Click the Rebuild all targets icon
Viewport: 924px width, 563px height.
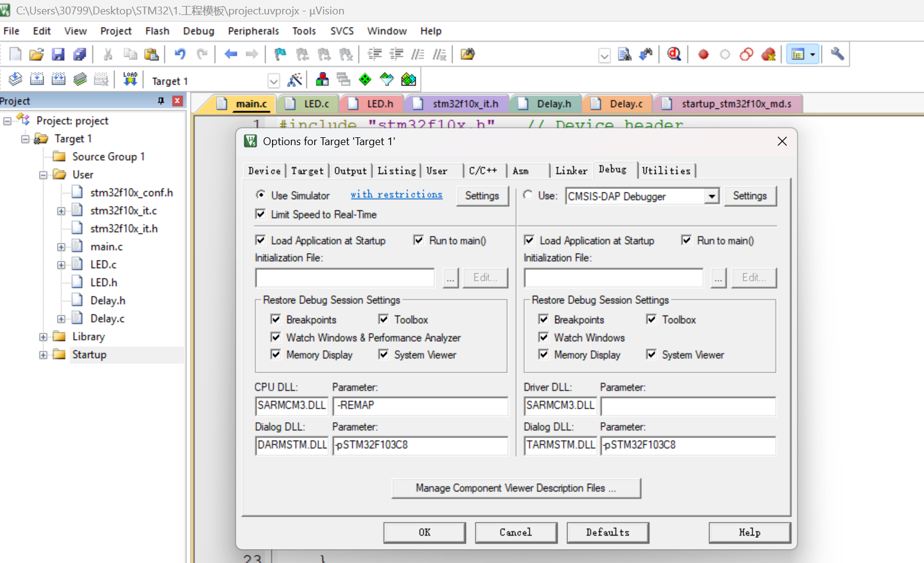pyautogui.click(x=59, y=79)
